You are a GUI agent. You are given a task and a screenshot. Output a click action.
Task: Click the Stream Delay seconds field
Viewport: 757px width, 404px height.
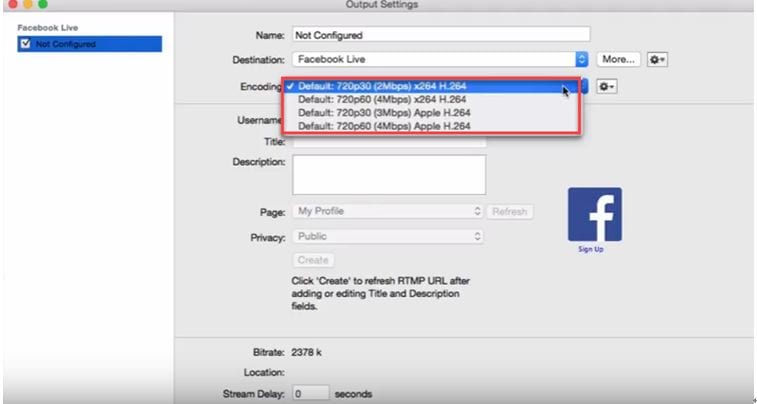310,393
